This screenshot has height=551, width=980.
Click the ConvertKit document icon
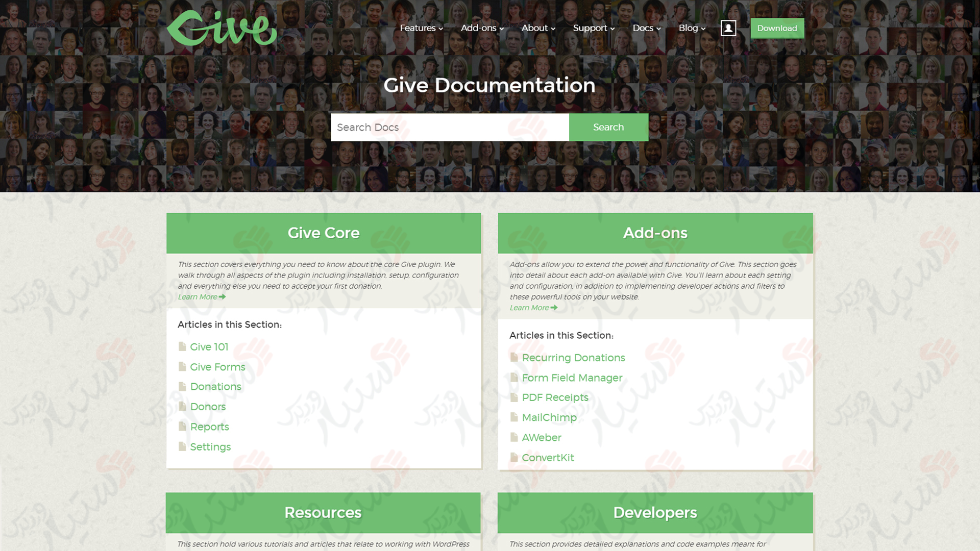(x=513, y=457)
